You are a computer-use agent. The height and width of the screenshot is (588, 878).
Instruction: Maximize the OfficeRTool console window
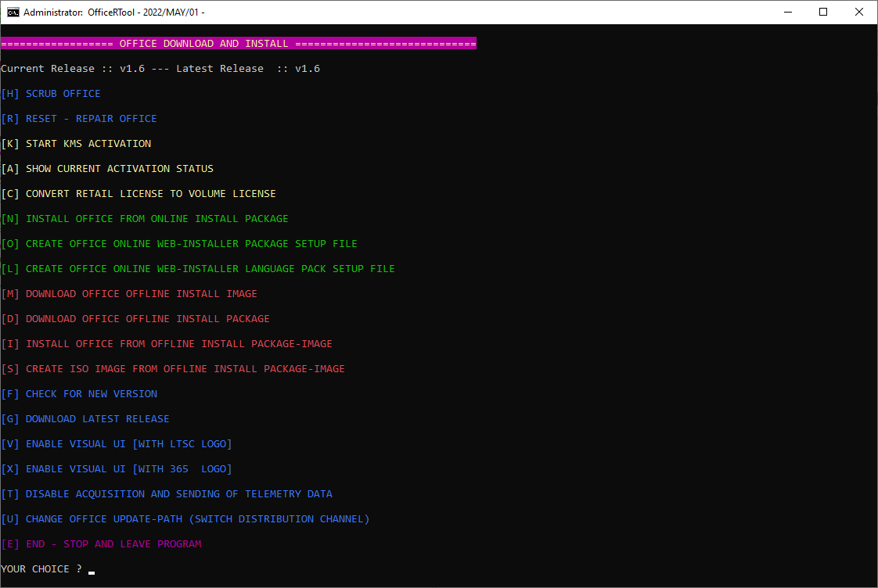click(x=823, y=12)
